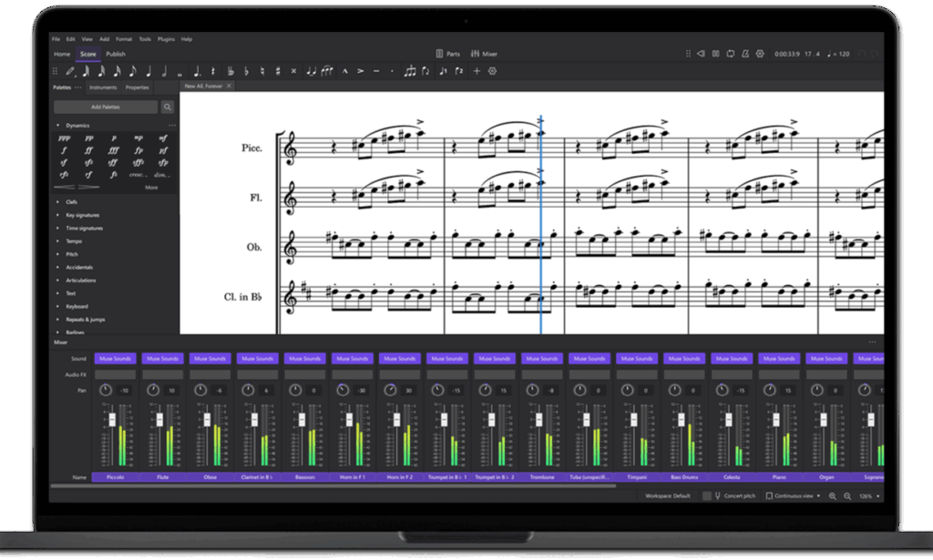The height and width of the screenshot is (560, 933).
Task: Click the Flute channel volume fader
Action: 159,421
